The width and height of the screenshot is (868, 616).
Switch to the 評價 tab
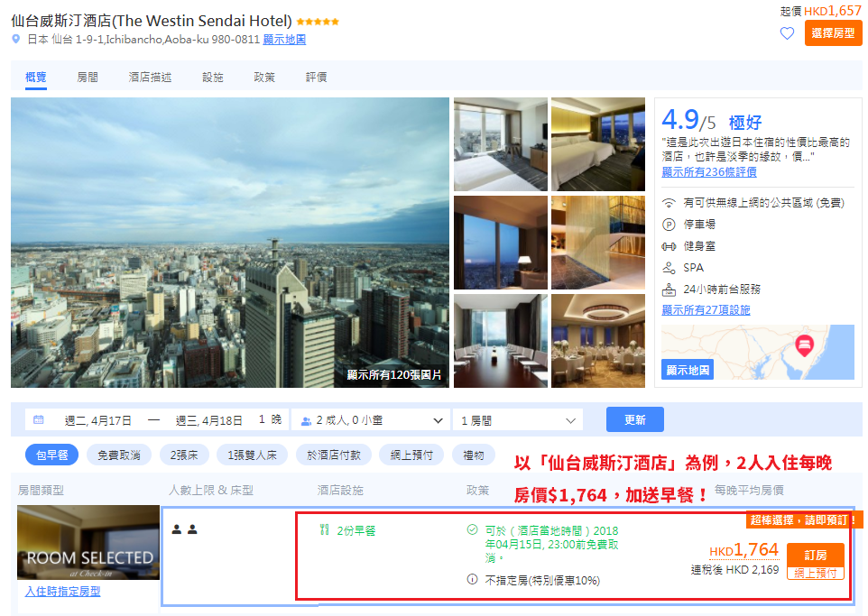point(316,78)
